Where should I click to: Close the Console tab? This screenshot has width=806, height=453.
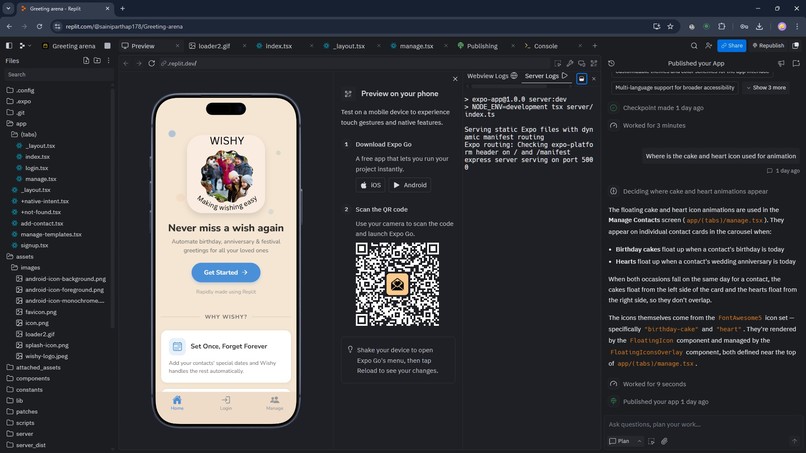(x=580, y=46)
